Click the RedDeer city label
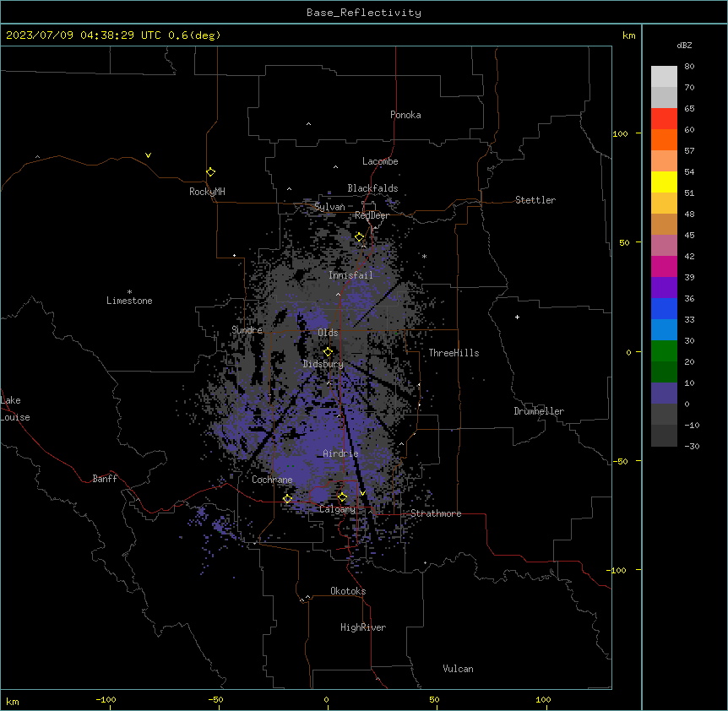Image resolution: width=728 pixels, height=711 pixels. 372,215
